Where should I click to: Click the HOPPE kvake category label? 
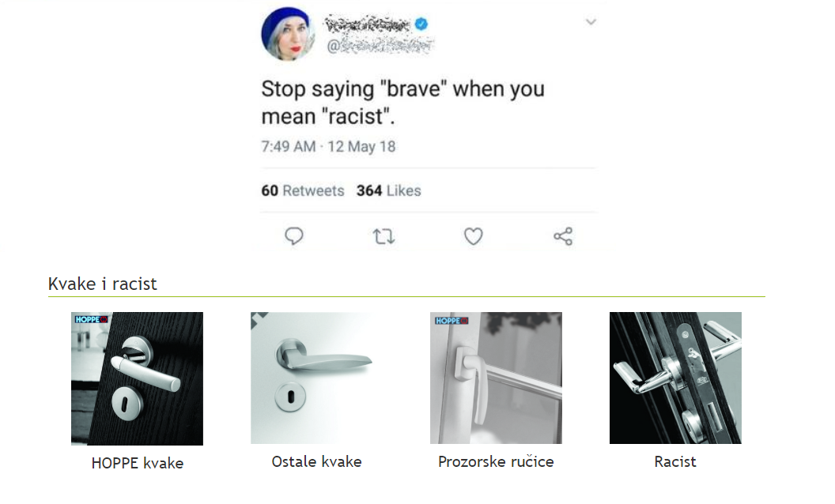click(138, 463)
